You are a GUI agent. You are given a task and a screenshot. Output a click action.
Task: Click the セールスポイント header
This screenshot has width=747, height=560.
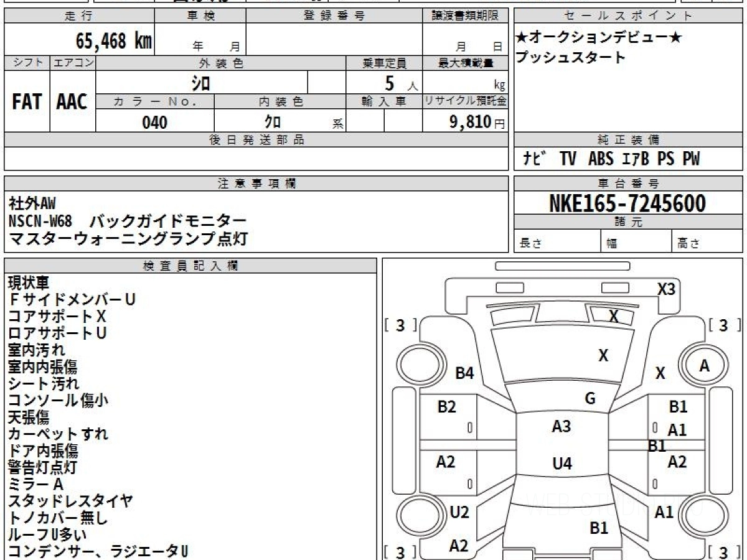click(628, 16)
